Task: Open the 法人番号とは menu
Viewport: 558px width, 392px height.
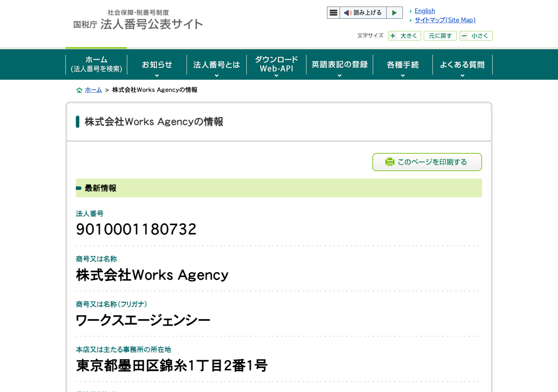Action: [x=217, y=64]
